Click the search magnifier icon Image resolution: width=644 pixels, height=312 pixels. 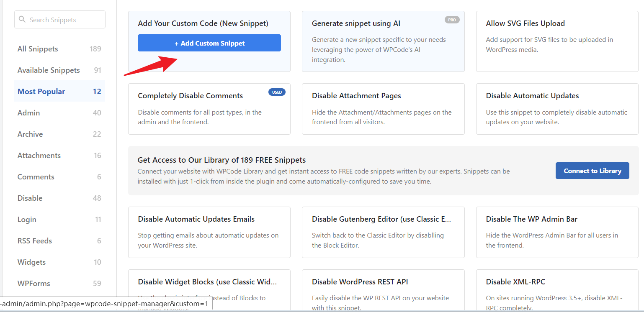(22, 20)
